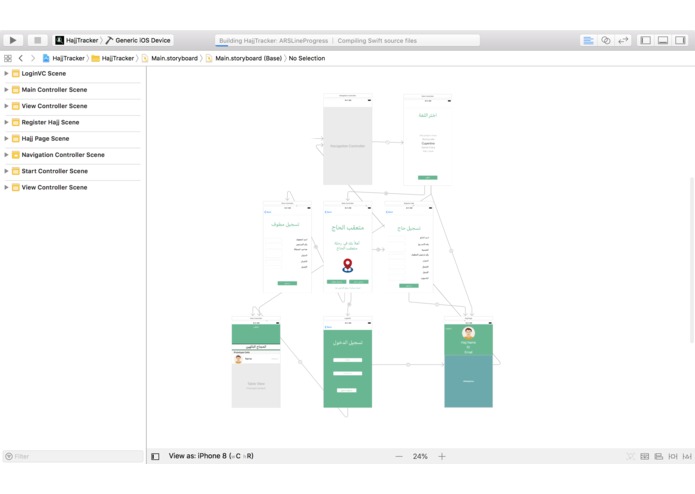The height and width of the screenshot is (494, 695).
Task: Click the LoginVC Scene folder icon
Action: (16, 74)
